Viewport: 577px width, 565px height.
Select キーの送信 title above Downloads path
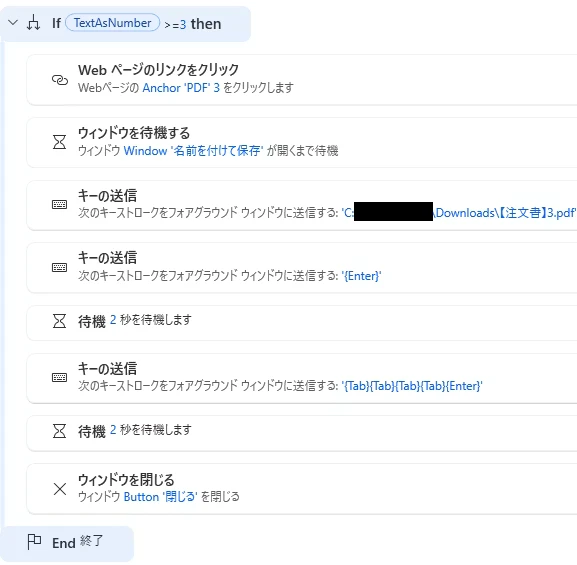[x=107, y=195]
